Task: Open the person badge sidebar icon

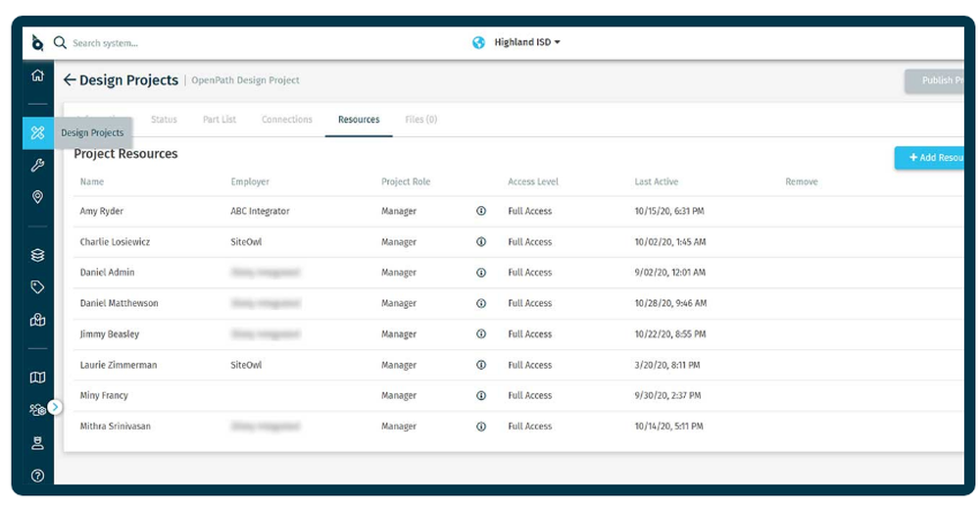Action: [37, 443]
